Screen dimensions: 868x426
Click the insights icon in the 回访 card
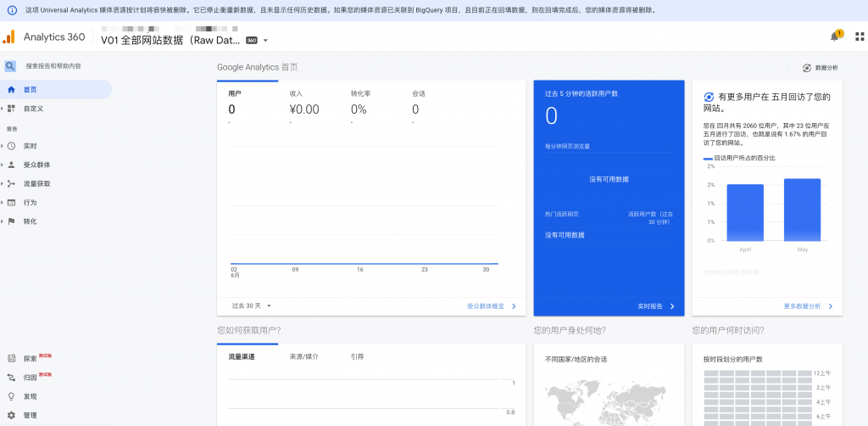coord(709,97)
